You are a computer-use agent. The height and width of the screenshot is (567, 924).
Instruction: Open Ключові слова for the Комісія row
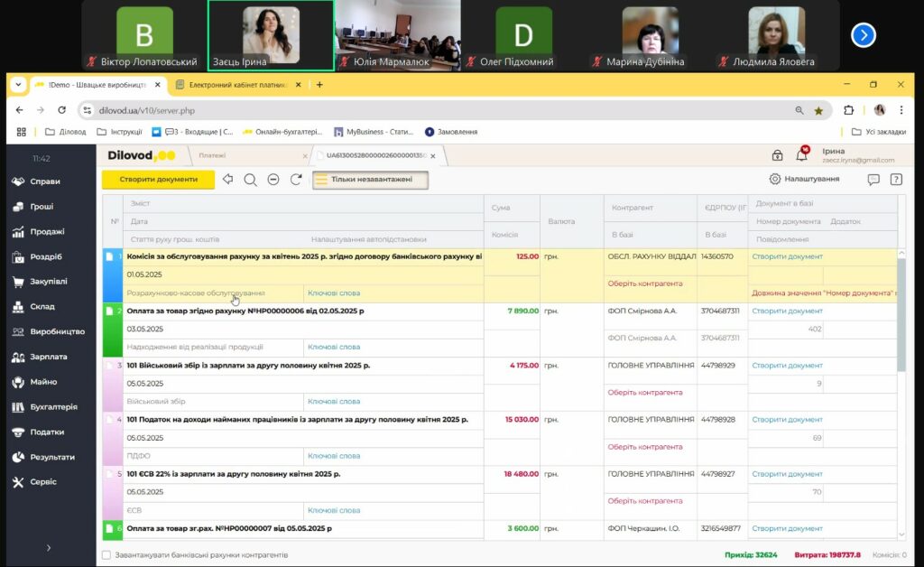pos(334,293)
